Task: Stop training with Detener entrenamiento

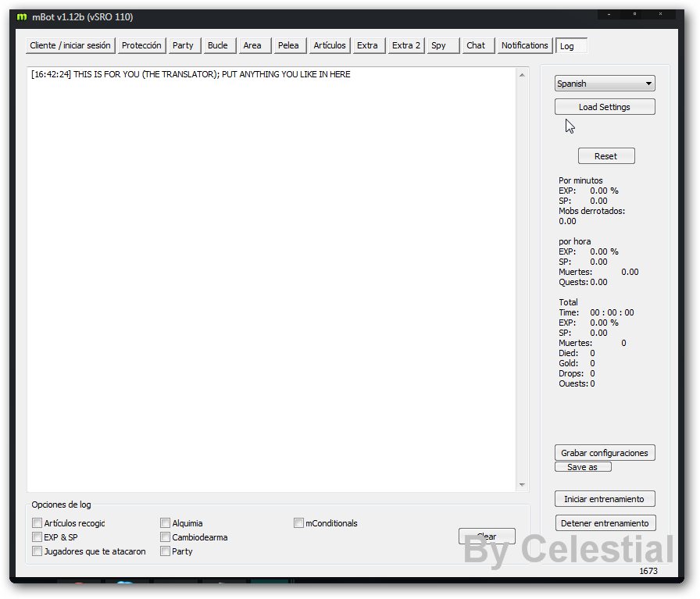Action: click(x=605, y=523)
